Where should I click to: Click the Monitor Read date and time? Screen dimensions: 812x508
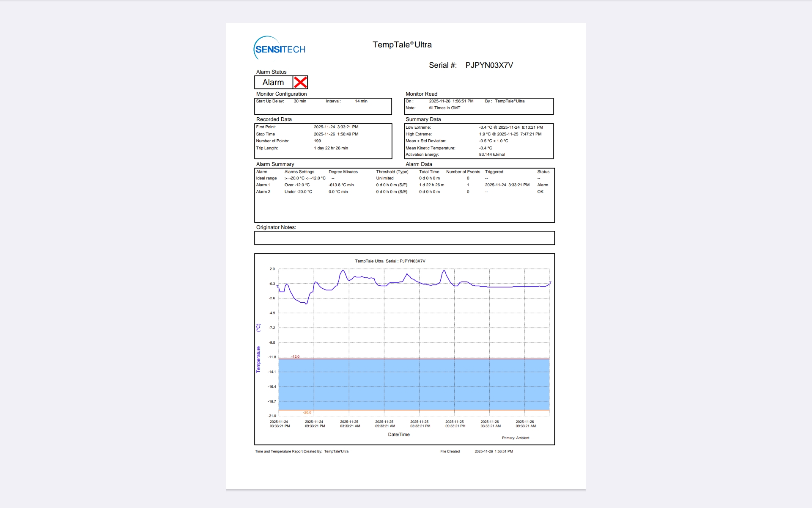click(x=451, y=101)
